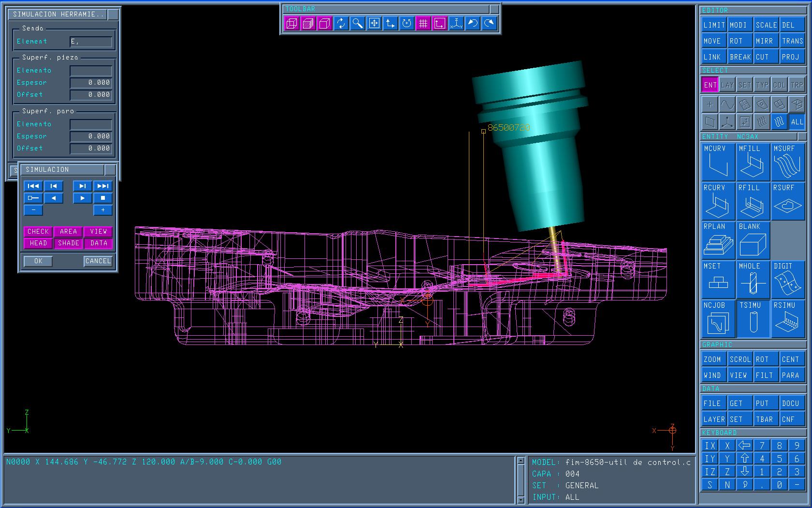812x508 pixels.
Task: Open the FILE data command
Action: coord(714,403)
